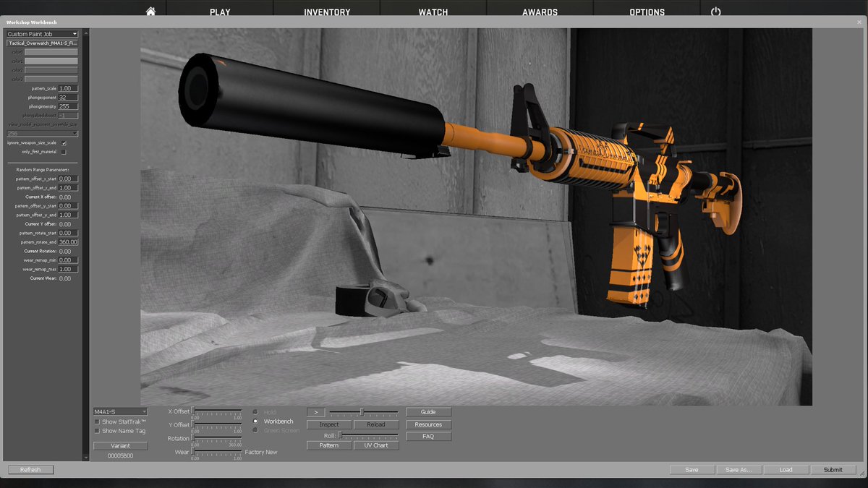The image size is (868, 488).
Task: Switch to the WATCH tab
Action: pyautogui.click(x=433, y=11)
